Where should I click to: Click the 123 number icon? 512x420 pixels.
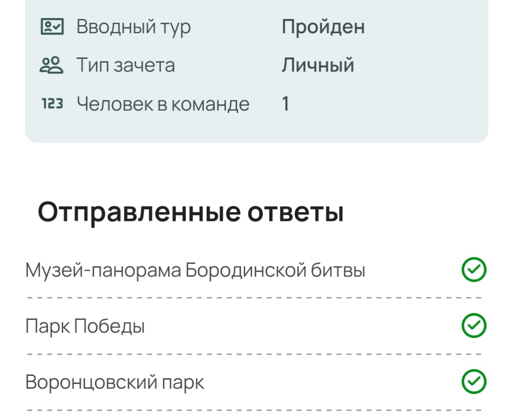click(x=52, y=103)
